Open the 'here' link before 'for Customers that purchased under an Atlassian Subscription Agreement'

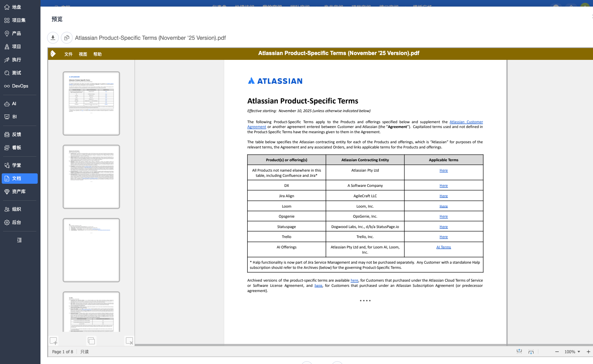(318, 285)
